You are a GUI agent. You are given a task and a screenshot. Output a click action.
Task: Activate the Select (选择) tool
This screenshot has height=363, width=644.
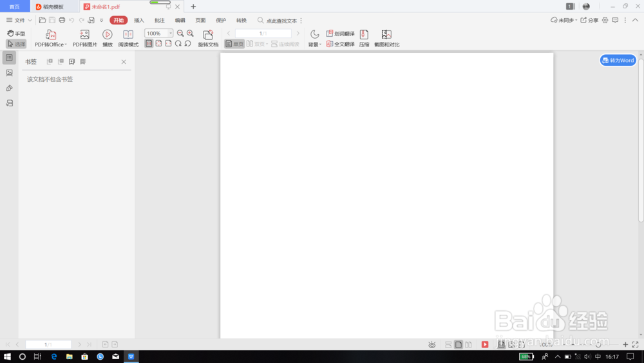coord(16,44)
